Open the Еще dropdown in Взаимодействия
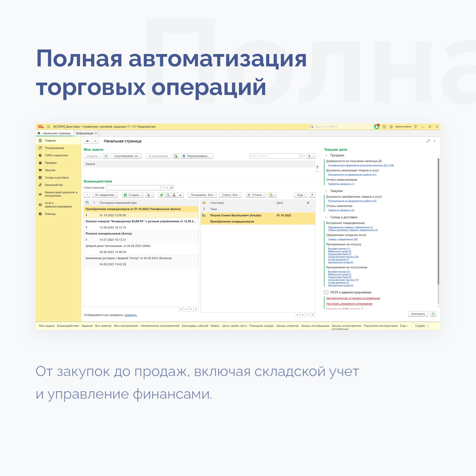 point(301,195)
